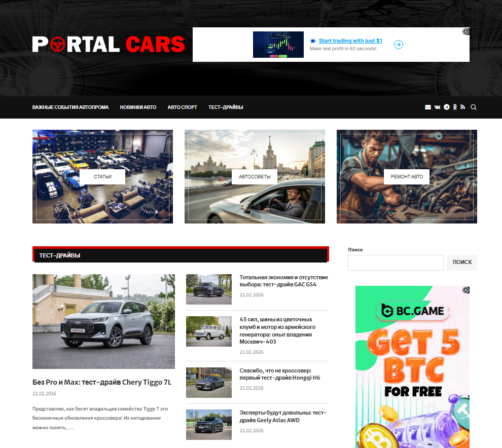This screenshot has width=502, height=448.
Task: Focus the sidebar search input field
Action: [x=396, y=263]
